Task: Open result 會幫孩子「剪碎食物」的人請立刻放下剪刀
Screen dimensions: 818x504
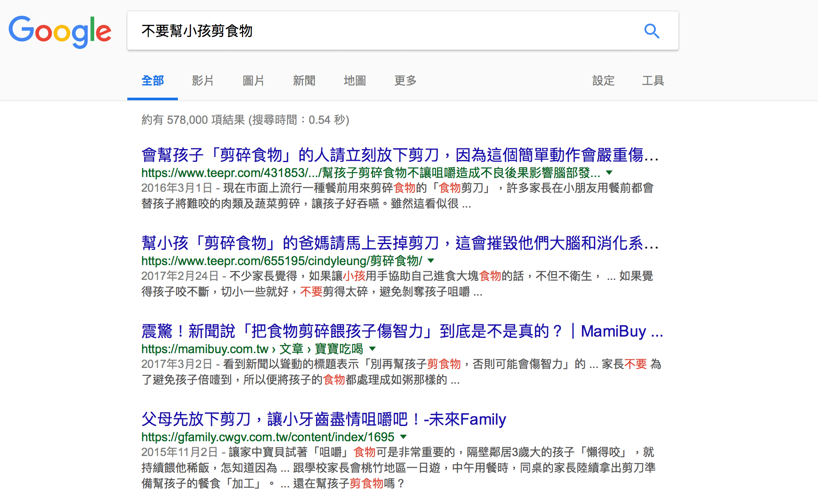Action: [x=399, y=155]
